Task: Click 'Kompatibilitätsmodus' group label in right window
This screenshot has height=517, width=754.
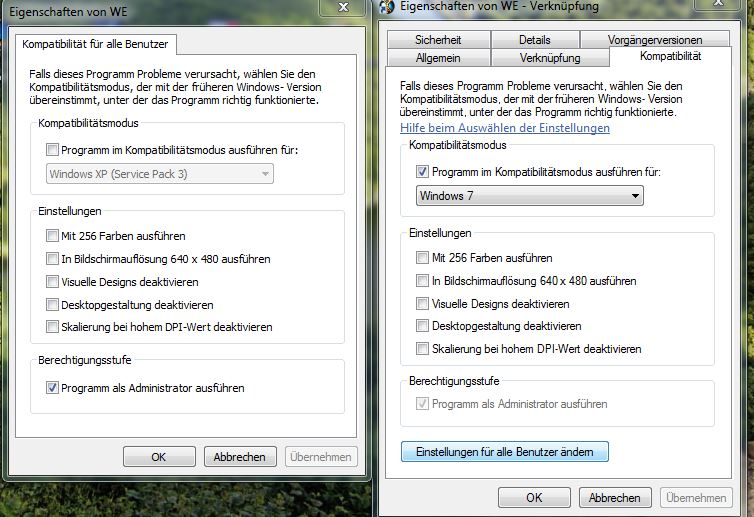Action: pos(458,145)
